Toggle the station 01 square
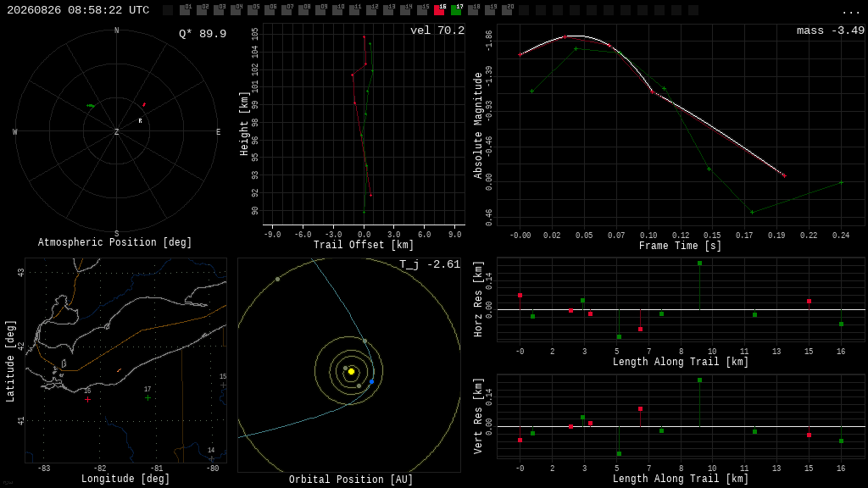The height and width of the screenshot is (488, 868). (185, 10)
